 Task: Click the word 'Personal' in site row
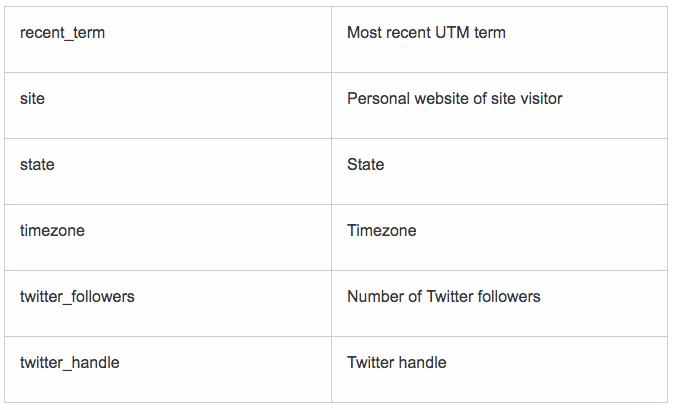click(378, 98)
